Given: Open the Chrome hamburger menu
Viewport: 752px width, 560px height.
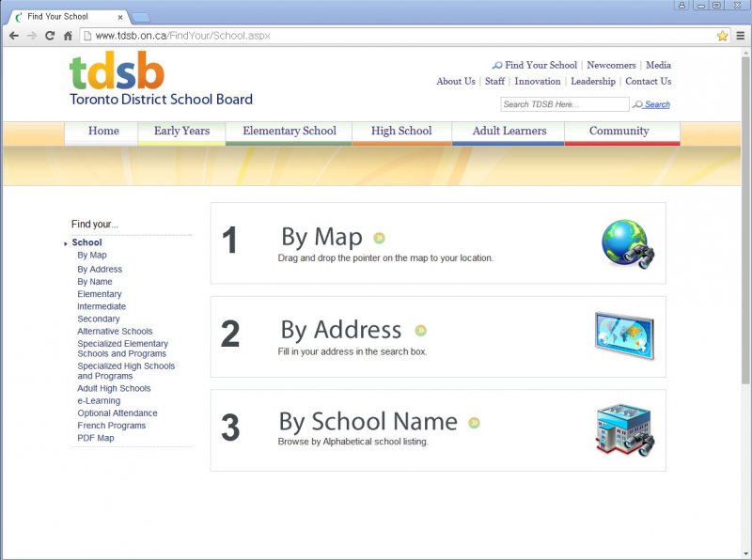Looking at the screenshot, I should tap(741, 36).
